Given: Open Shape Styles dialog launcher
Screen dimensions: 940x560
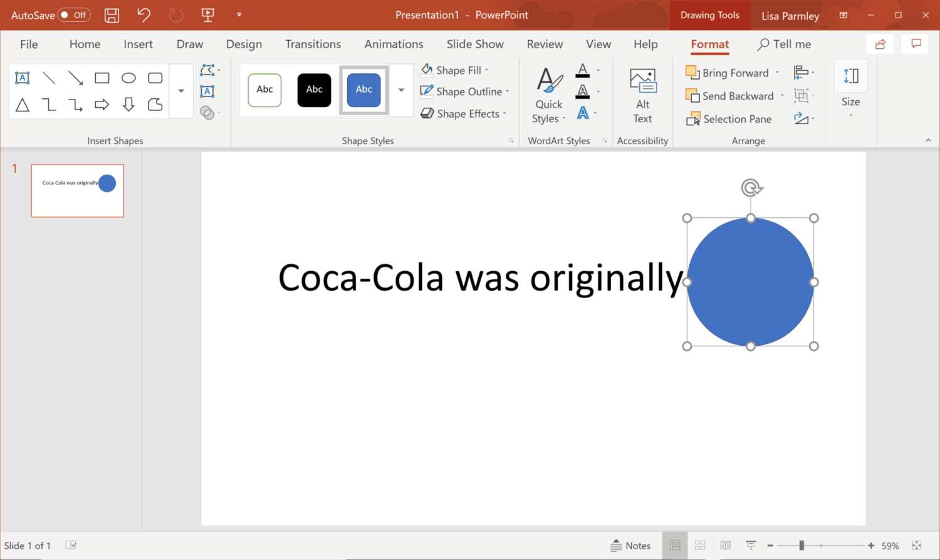Looking at the screenshot, I should point(511,141).
